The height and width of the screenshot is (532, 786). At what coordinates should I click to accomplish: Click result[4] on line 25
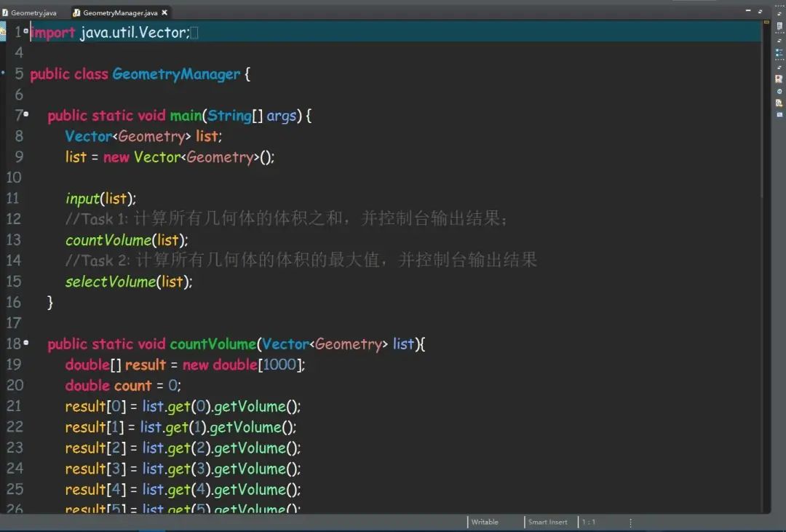pos(95,490)
